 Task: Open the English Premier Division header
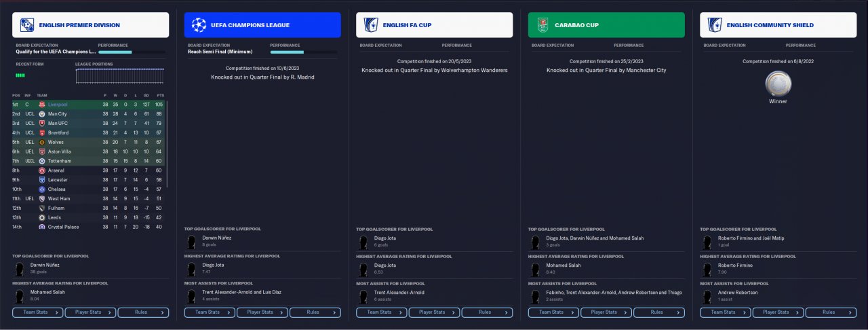point(91,25)
